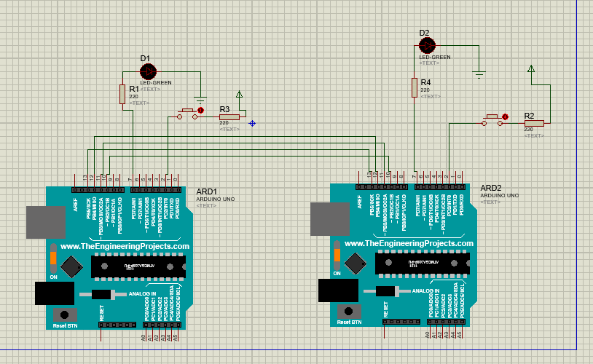Click the ARDUINO UNO text under ARD2
This screenshot has height=364, width=593.
pyautogui.click(x=499, y=196)
